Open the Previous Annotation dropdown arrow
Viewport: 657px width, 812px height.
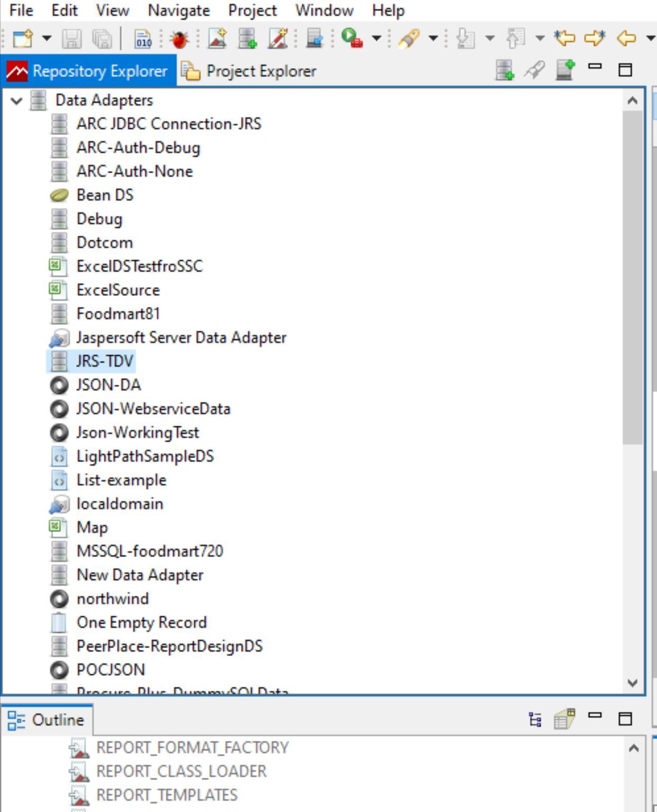[x=540, y=39]
